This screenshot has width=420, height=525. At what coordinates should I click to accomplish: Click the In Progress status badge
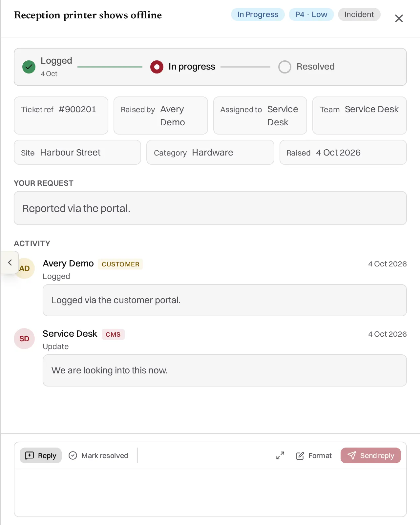click(x=258, y=14)
